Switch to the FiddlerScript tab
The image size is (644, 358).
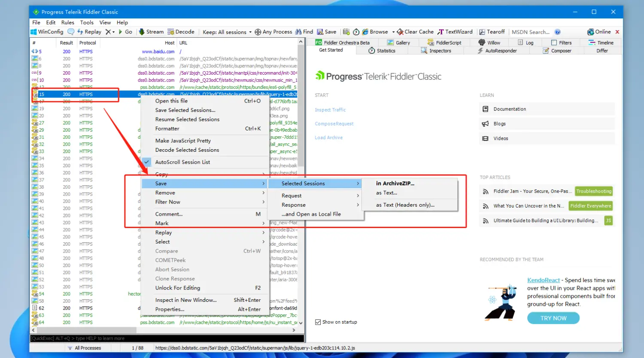[x=444, y=43]
